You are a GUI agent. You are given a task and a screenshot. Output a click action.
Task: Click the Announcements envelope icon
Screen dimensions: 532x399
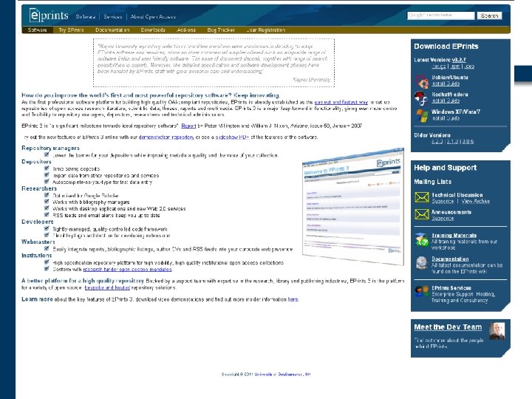[x=422, y=214]
